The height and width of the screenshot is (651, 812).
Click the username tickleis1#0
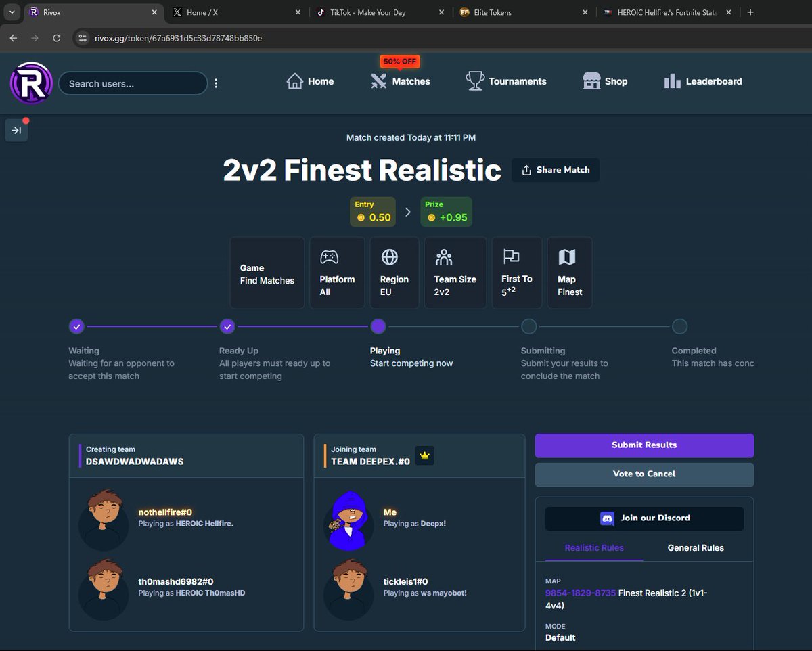point(406,581)
